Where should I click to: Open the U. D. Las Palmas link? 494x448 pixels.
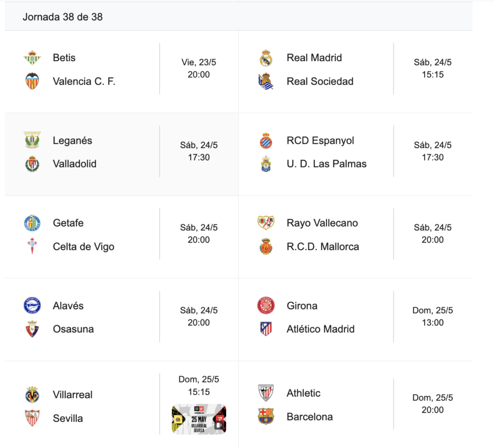(x=327, y=163)
